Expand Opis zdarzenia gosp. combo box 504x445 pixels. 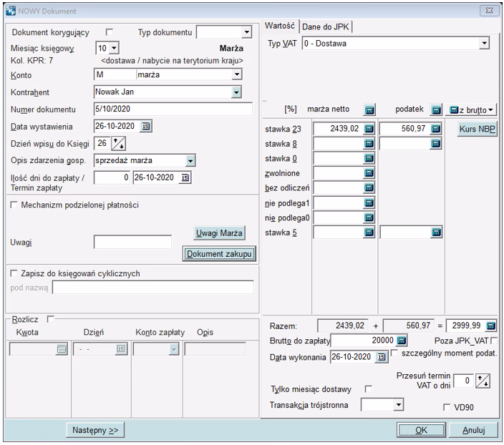tap(190, 160)
